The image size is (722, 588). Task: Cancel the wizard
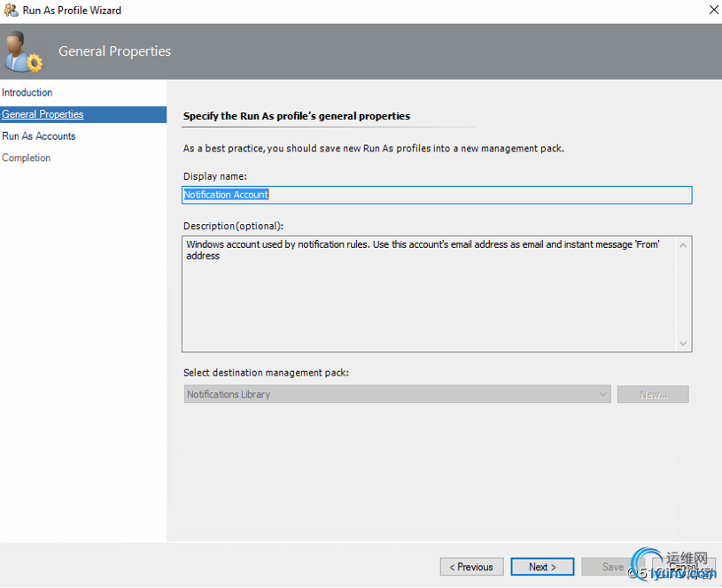682,567
